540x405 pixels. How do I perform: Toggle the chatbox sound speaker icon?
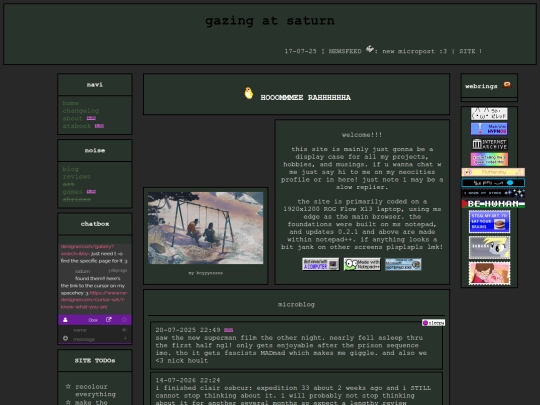click(124, 330)
